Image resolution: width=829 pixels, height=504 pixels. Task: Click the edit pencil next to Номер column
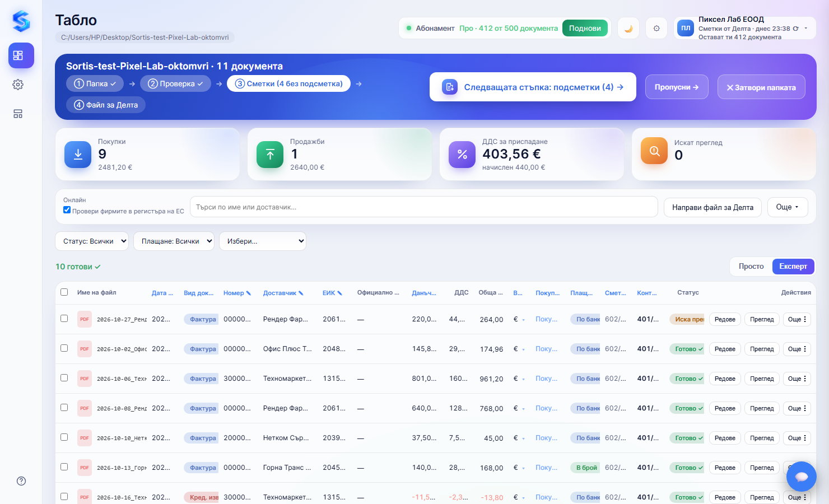click(249, 293)
